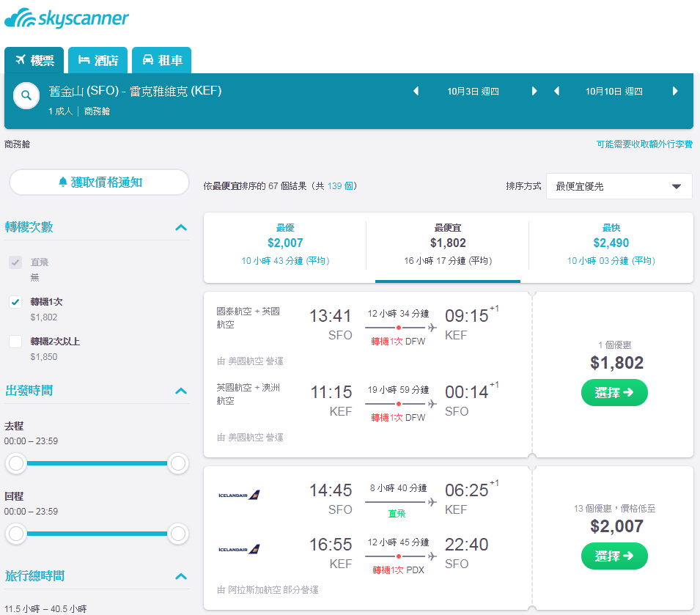Click the 1 個優惠 deal count
The height and width of the screenshot is (615, 700).
[x=615, y=345]
